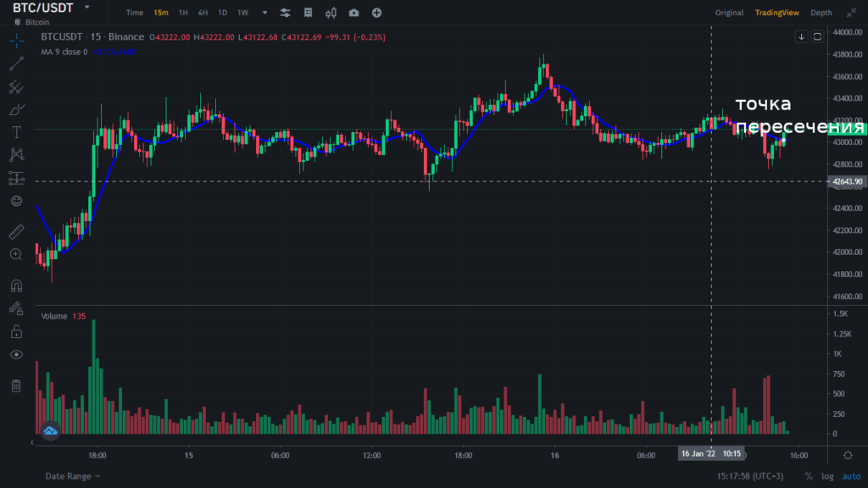This screenshot has height=488, width=868.
Task: Select the trend line drawing tool
Action: click(16, 64)
